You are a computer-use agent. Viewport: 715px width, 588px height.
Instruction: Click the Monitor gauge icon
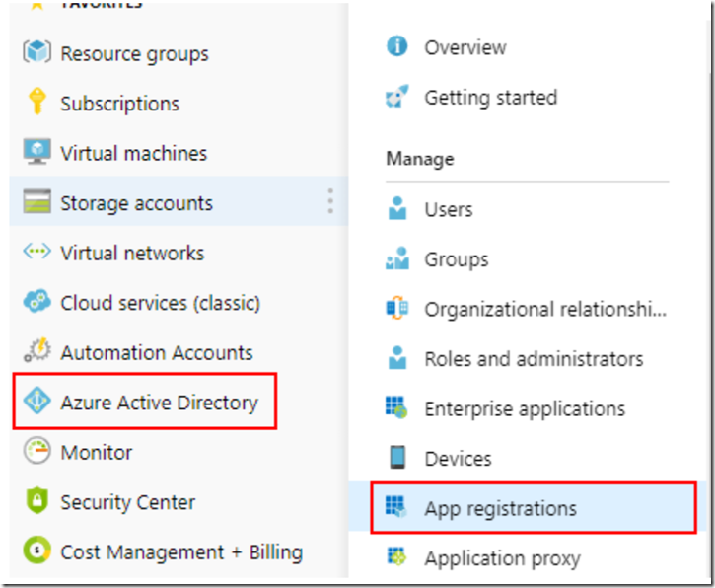point(36,450)
